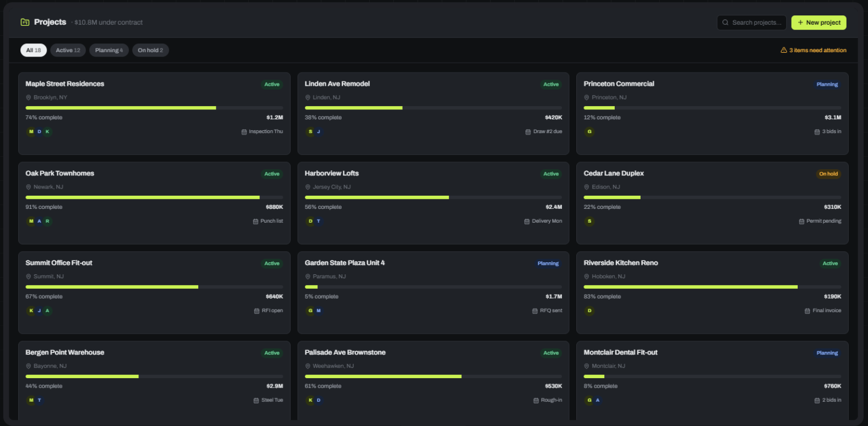Show all 18 projects with the All tab
The image size is (868, 426).
click(x=34, y=50)
